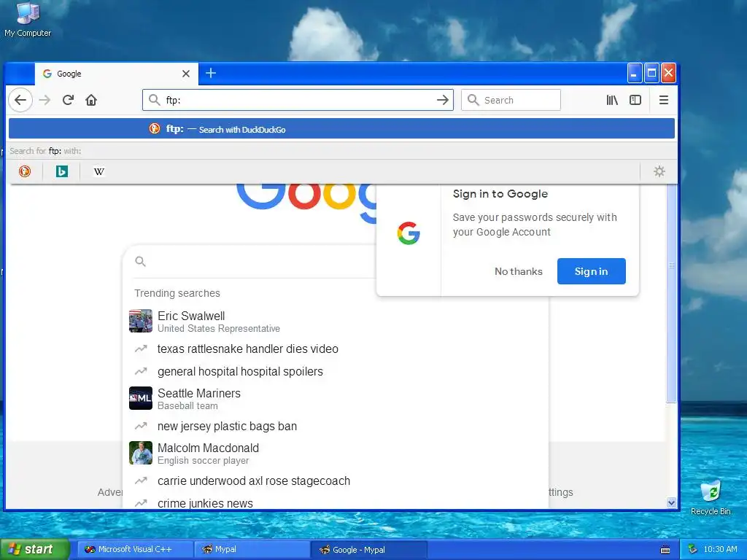Click Eric Swalwell thumbnail image

[141, 321]
